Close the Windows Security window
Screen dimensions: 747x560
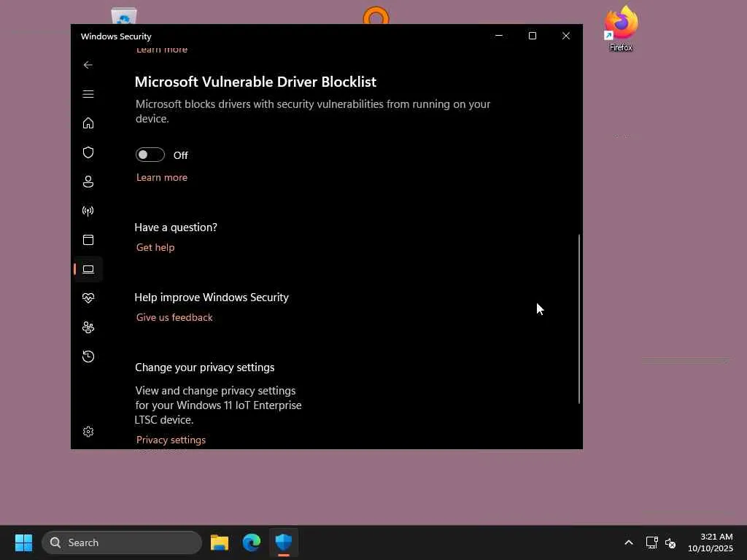(x=566, y=36)
